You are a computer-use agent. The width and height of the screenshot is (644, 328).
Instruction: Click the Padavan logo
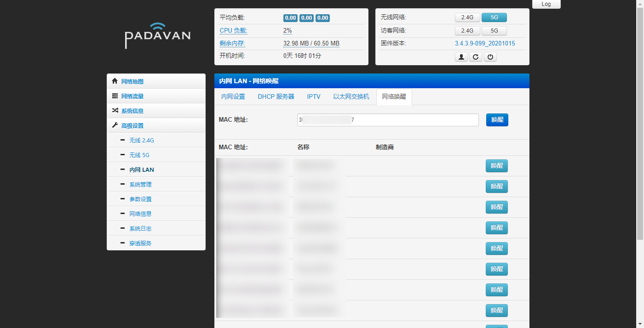157,35
